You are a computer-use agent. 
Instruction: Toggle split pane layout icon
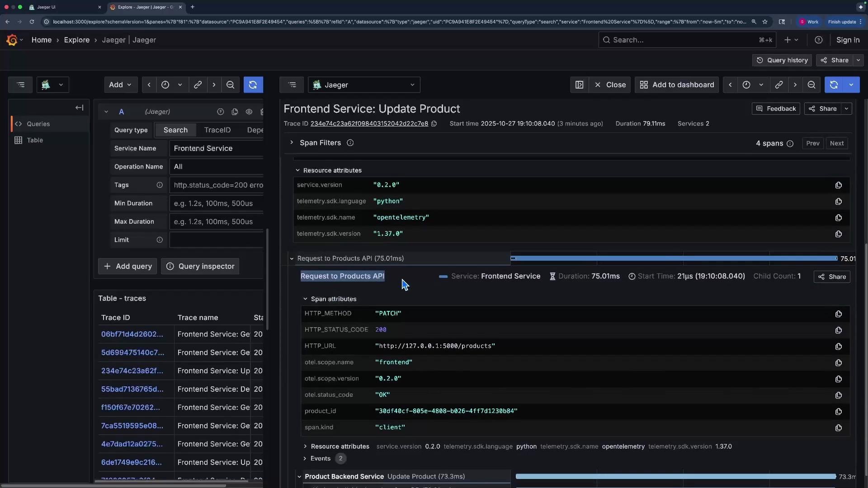(x=579, y=85)
